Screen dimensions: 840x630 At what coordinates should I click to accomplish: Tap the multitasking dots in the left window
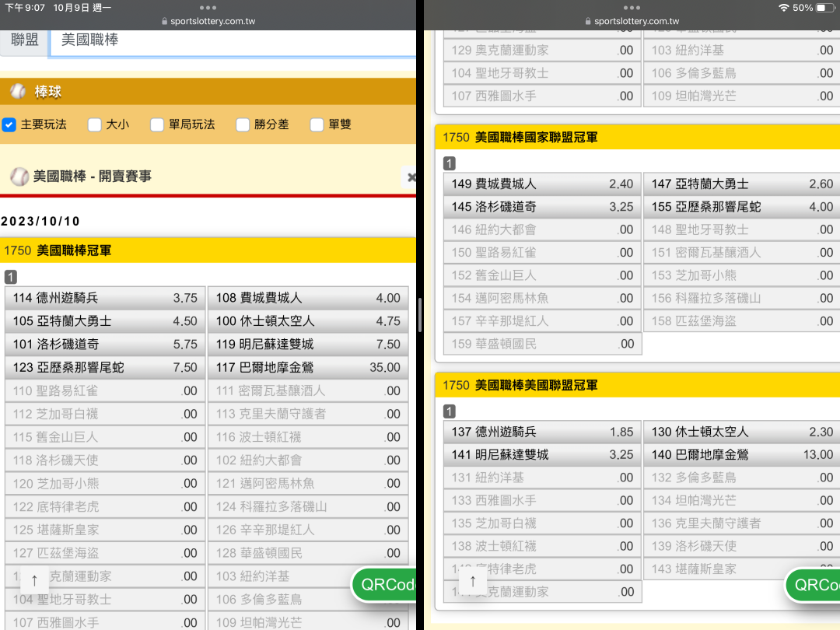pyautogui.click(x=208, y=8)
